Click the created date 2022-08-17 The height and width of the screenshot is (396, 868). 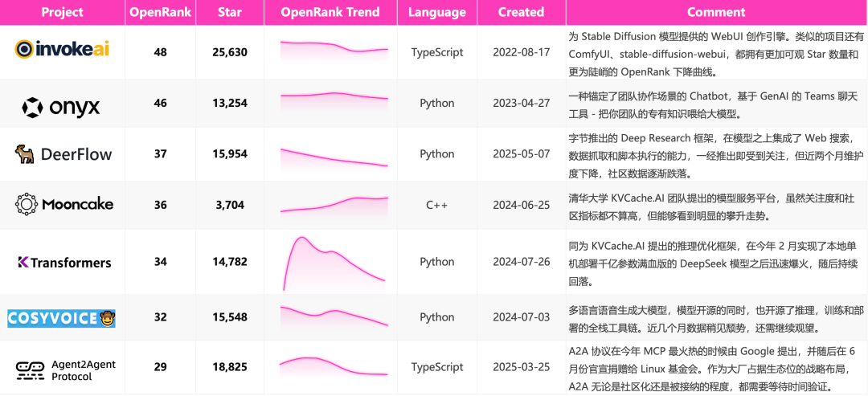point(521,52)
